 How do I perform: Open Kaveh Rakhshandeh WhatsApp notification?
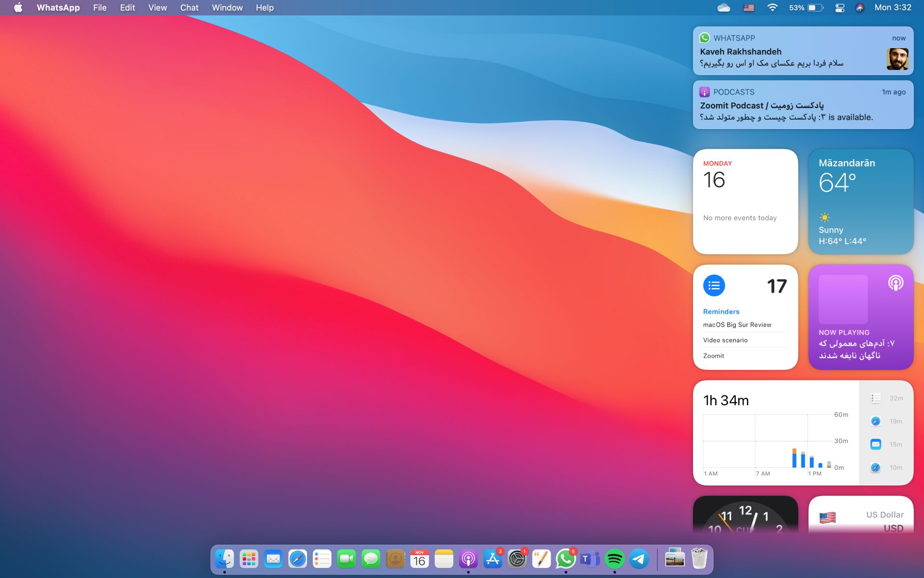tap(803, 51)
